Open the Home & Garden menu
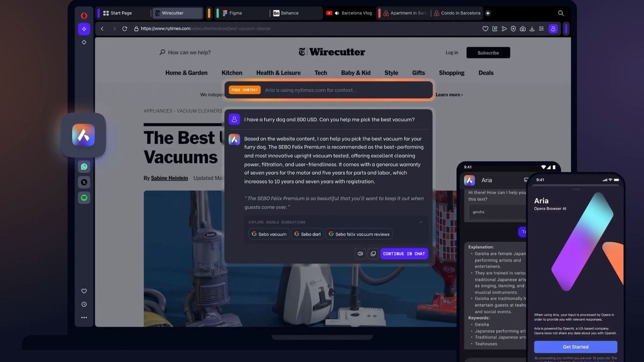This screenshot has height=362, width=644. click(x=186, y=73)
